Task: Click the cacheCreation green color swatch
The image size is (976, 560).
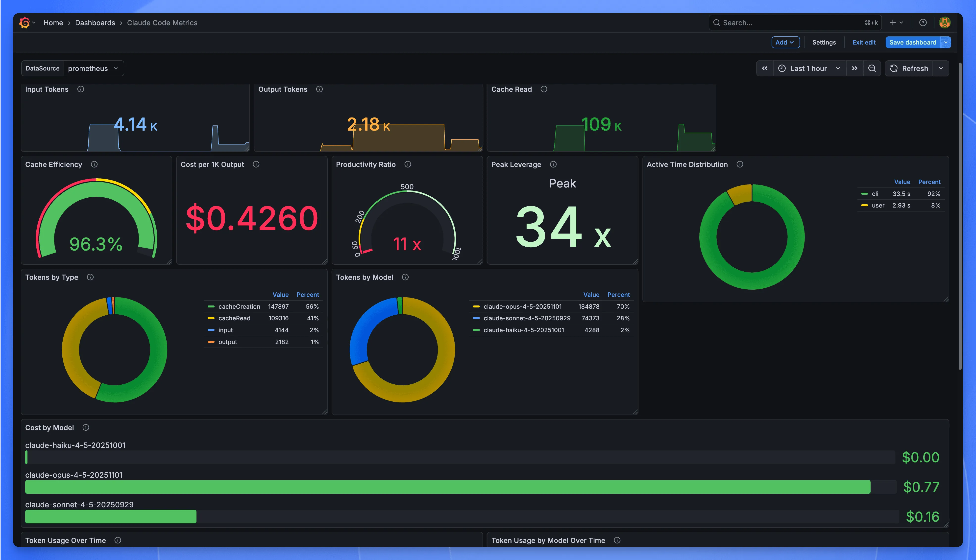Action: pyautogui.click(x=211, y=306)
